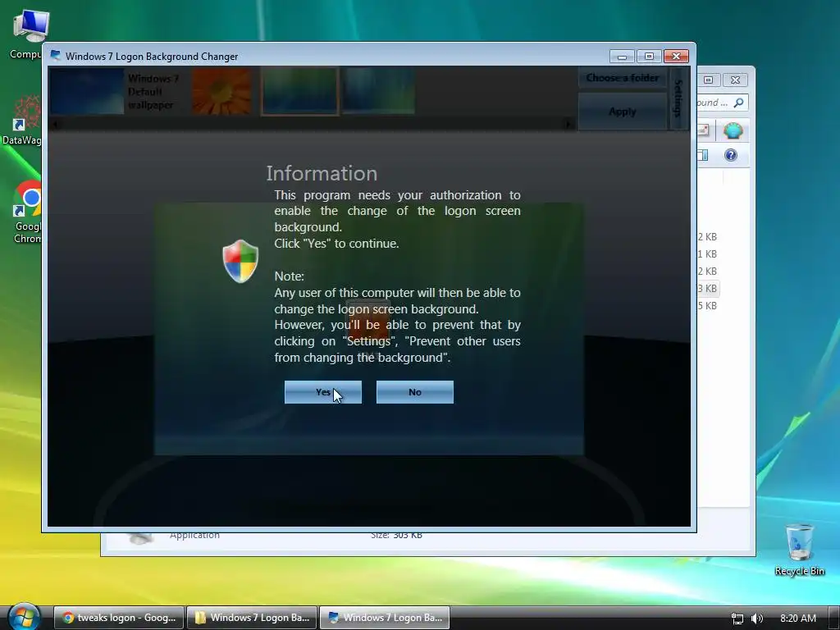Open the Recycle Bin icon
Image resolution: width=840 pixels, height=630 pixels.
tap(799, 549)
